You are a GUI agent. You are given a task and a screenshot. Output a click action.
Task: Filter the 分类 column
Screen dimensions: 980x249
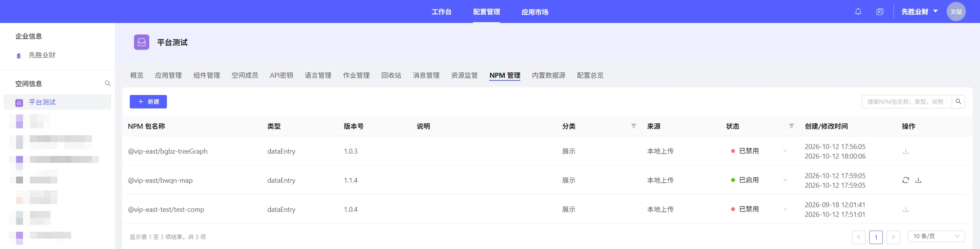(x=634, y=126)
